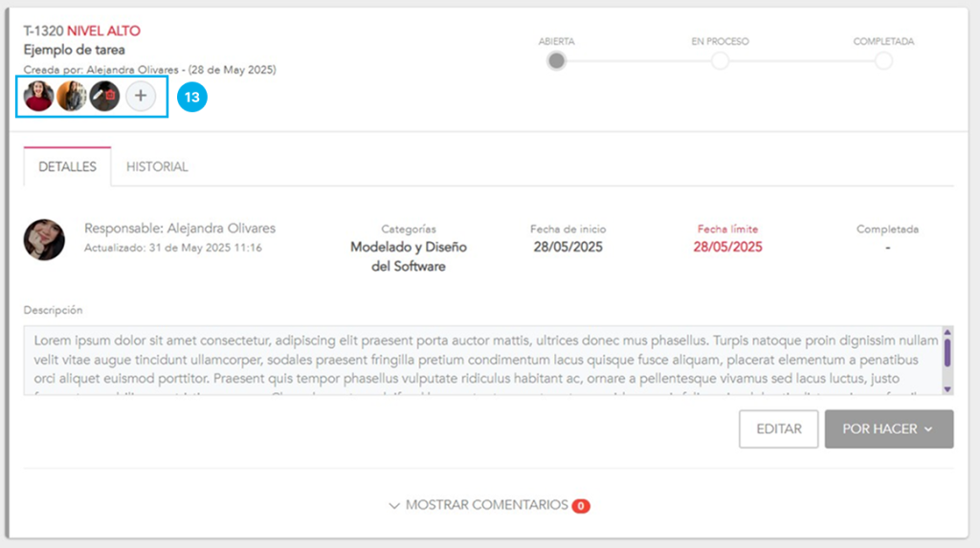
Task: Switch to the Historial tab
Action: click(157, 166)
